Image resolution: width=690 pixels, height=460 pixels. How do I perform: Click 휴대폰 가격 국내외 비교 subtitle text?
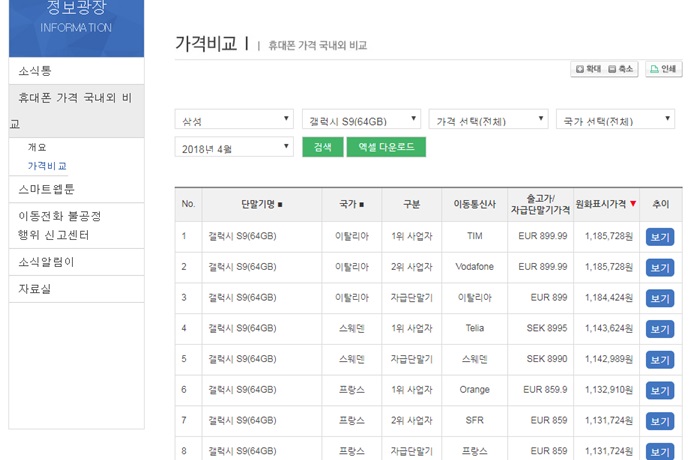click(317, 45)
